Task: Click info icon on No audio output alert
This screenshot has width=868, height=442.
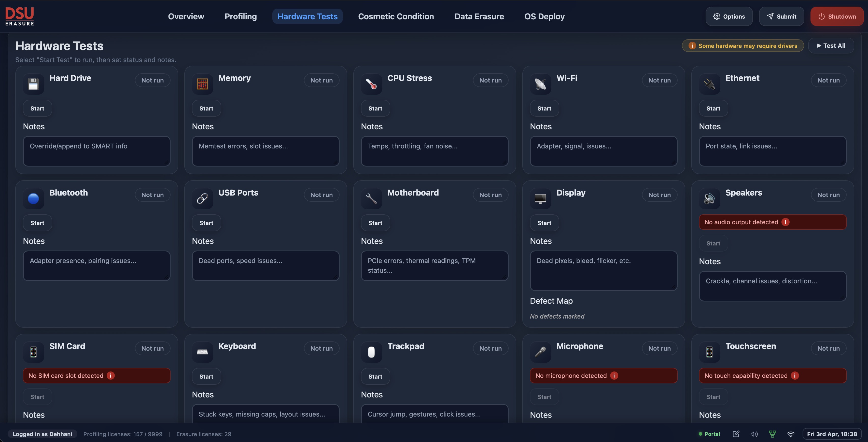Action: [x=785, y=222]
